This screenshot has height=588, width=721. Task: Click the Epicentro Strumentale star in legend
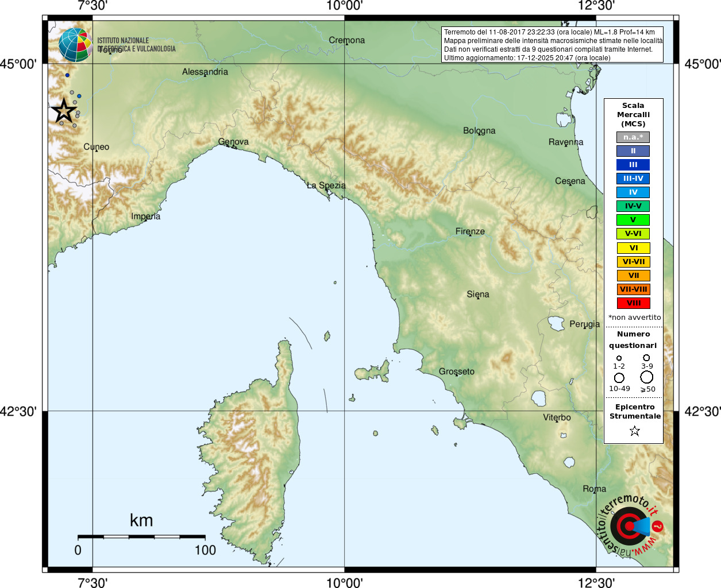(x=635, y=431)
